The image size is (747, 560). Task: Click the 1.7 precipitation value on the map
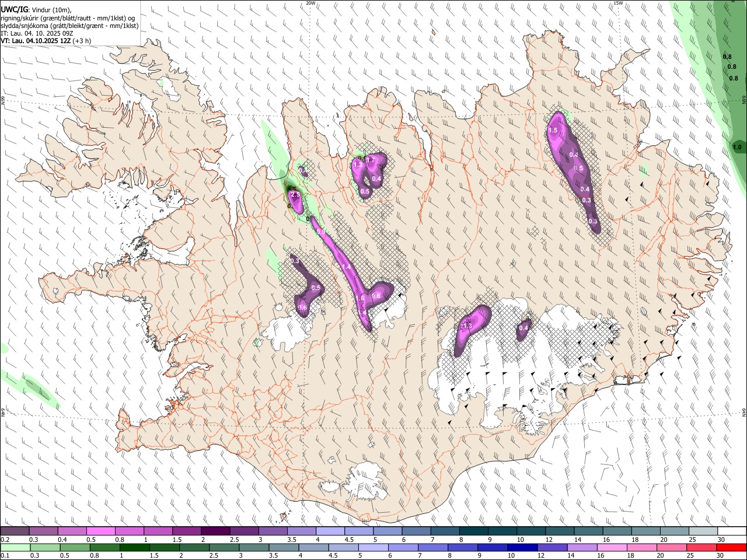(x=370, y=160)
